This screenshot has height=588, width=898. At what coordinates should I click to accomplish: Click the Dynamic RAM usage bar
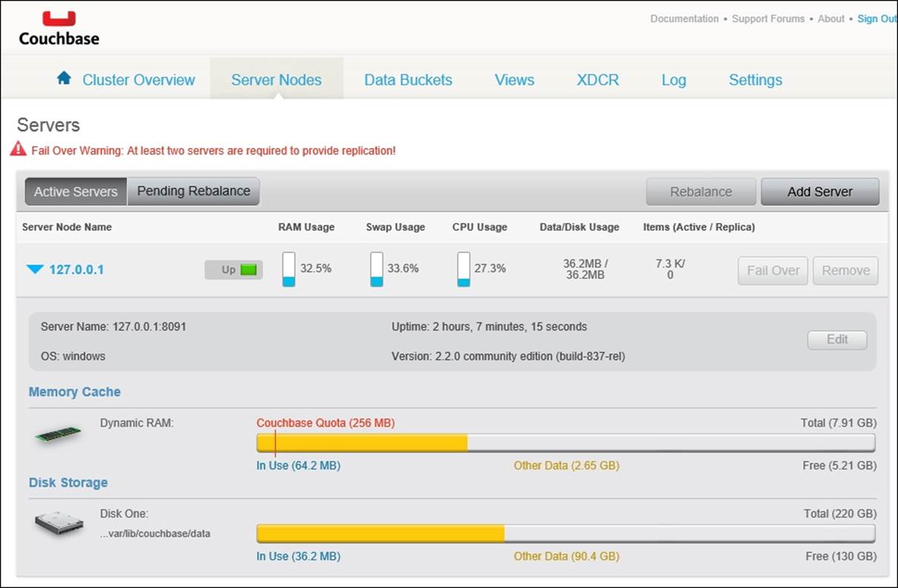click(x=566, y=443)
